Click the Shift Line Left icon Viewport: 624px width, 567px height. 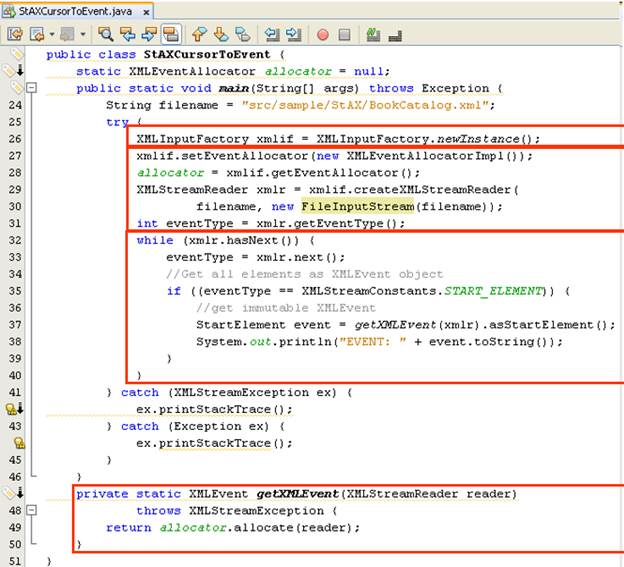click(x=272, y=34)
